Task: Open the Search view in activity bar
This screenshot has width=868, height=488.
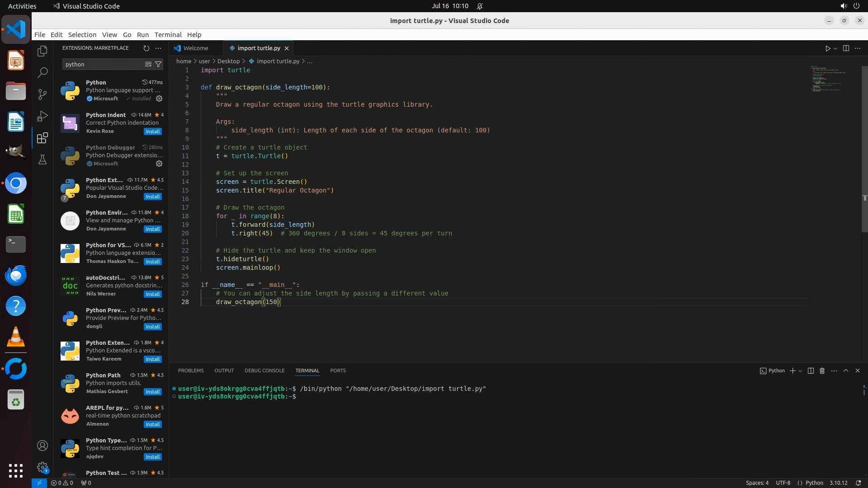Action: (x=42, y=72)
